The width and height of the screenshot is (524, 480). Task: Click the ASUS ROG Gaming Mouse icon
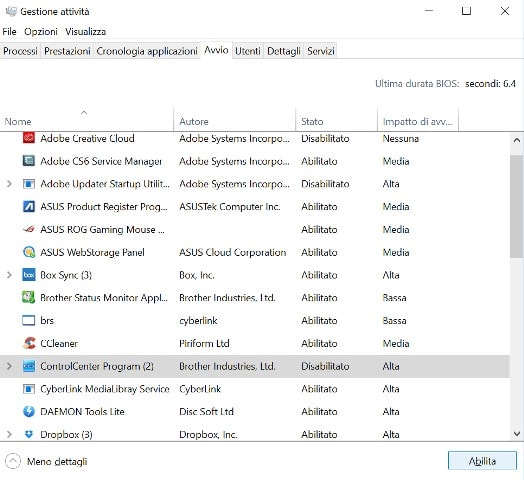point(29,229)
